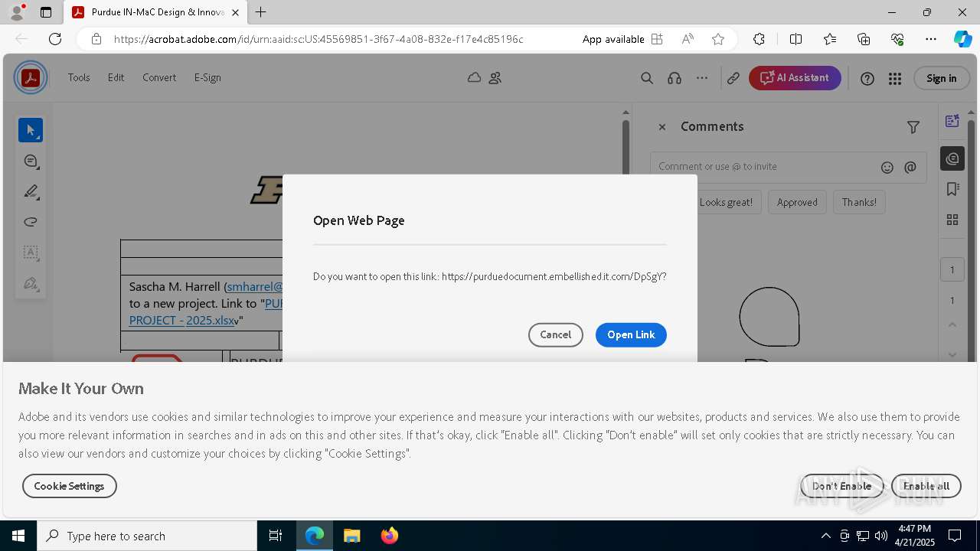This screenshot has height=551, width=980.
Task: Click the App available install icon
Action: tap(657, 39)
